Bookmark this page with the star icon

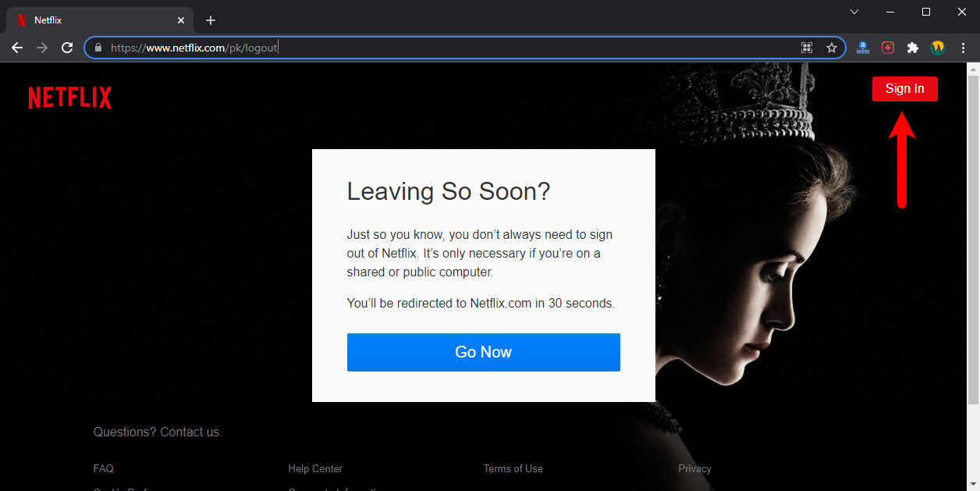(x=831, y=48)
